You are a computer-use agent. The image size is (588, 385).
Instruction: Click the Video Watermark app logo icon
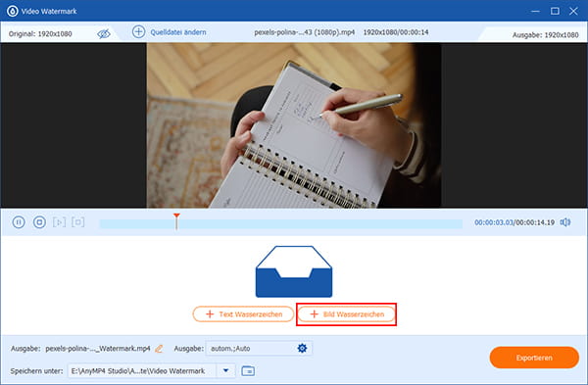pos(12,11)
